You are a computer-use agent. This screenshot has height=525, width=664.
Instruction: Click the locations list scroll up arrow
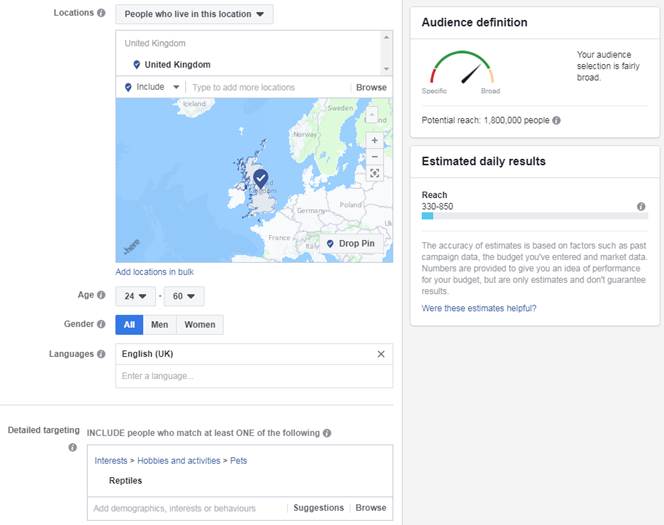click(386, 37)
